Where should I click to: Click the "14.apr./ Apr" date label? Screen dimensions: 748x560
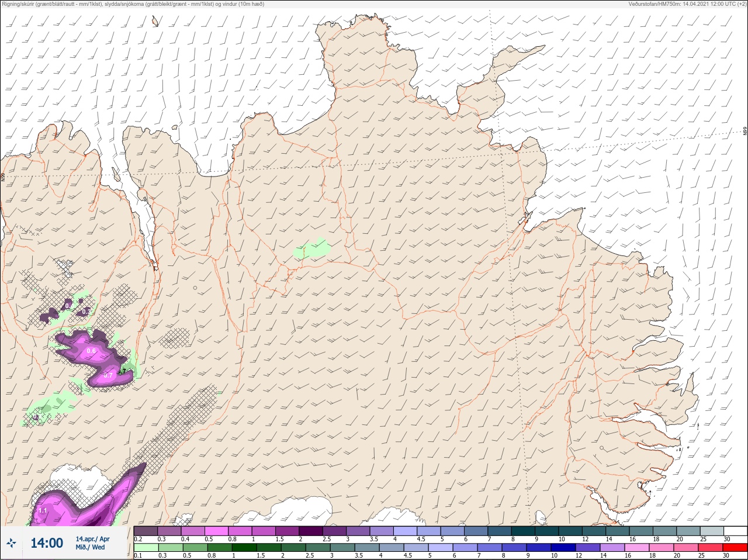(x=92, y=539)
